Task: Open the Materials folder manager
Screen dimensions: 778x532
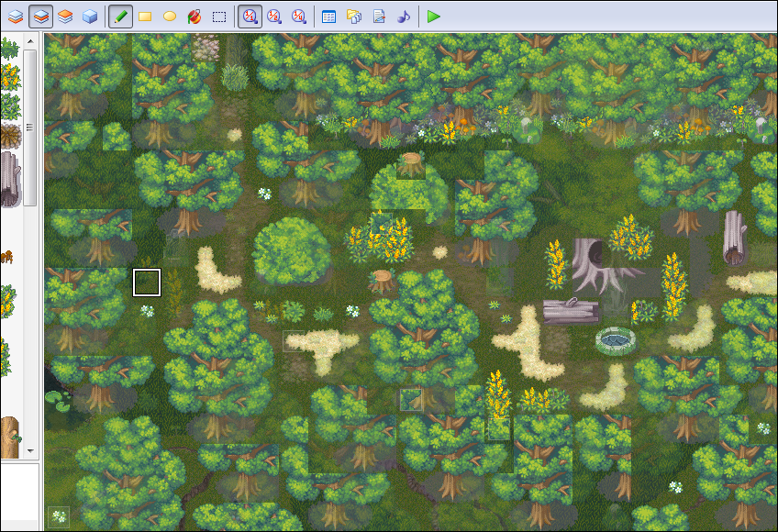Action: 354,17
